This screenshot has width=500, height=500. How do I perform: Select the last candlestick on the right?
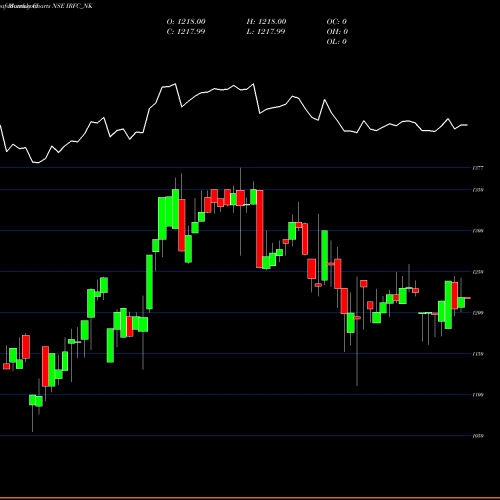468,298
